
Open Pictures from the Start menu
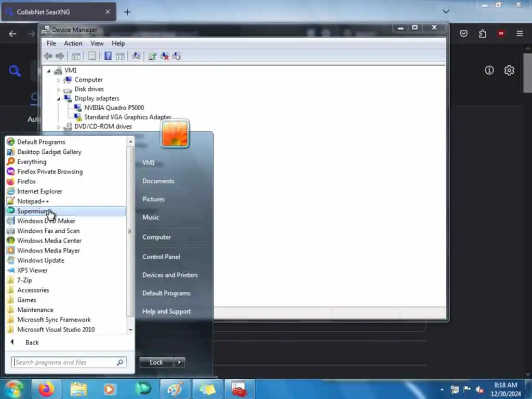pyautogui.click(x=153, y=199)
